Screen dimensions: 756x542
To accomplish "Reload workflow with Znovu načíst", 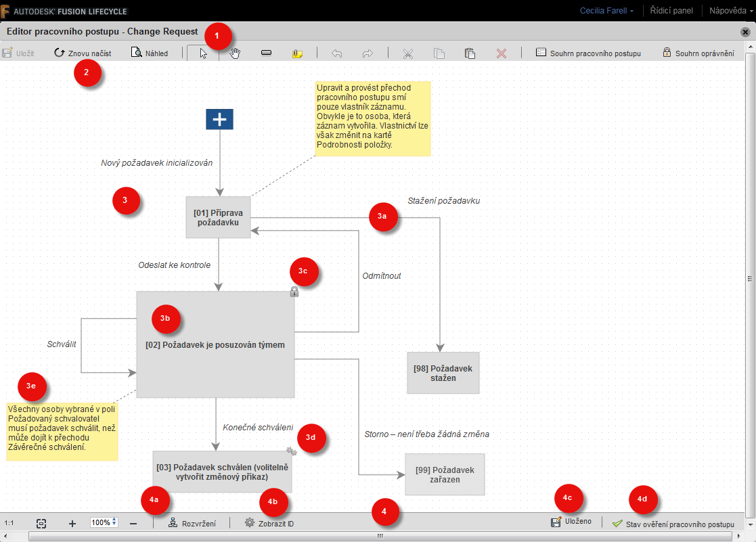I will point(83,53).
